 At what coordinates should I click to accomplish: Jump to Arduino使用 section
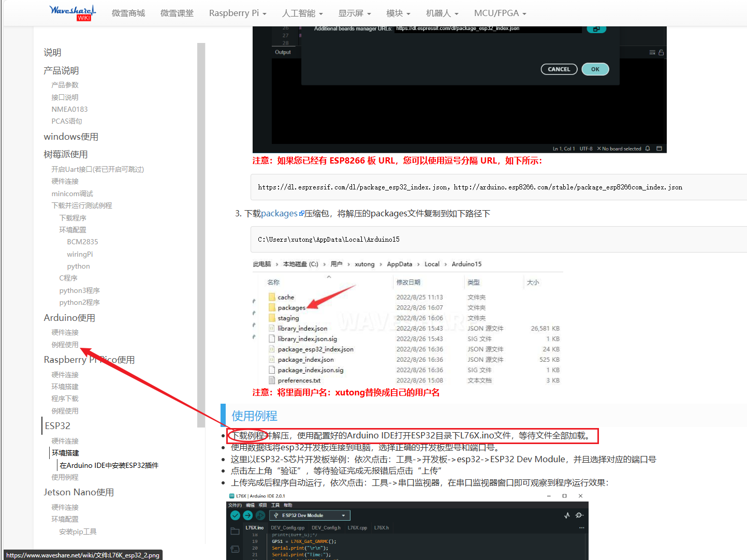point(69,318)
